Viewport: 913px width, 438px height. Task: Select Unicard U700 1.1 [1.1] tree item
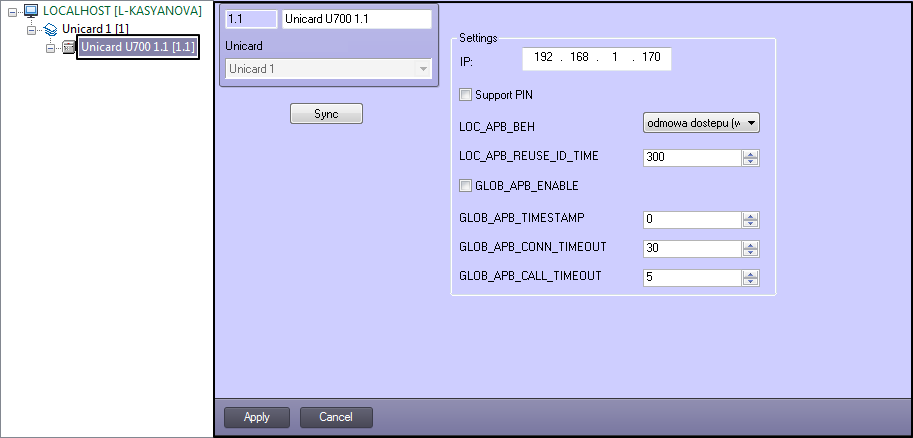[x=138, y=47]
